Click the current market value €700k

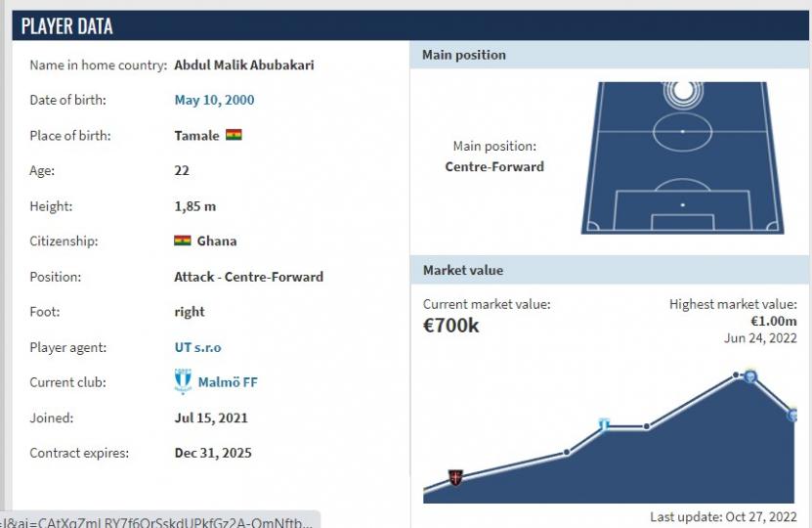(451, 326)
